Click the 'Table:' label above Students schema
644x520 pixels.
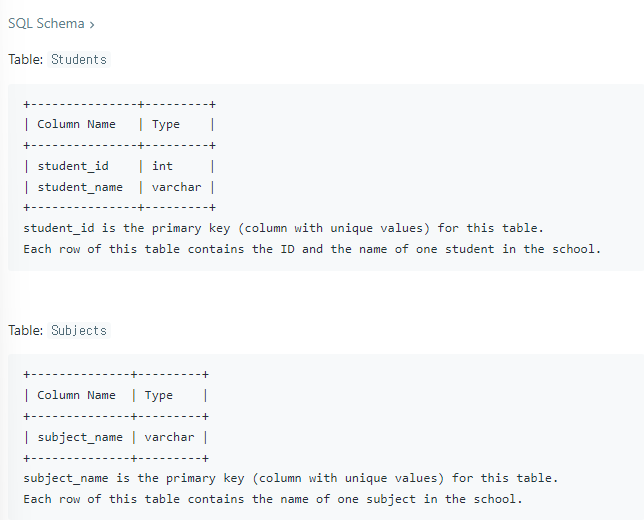point(25,60)
